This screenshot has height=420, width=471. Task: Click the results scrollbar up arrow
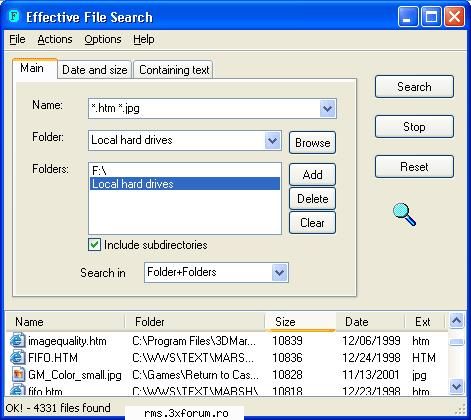(x=456, y=320)
